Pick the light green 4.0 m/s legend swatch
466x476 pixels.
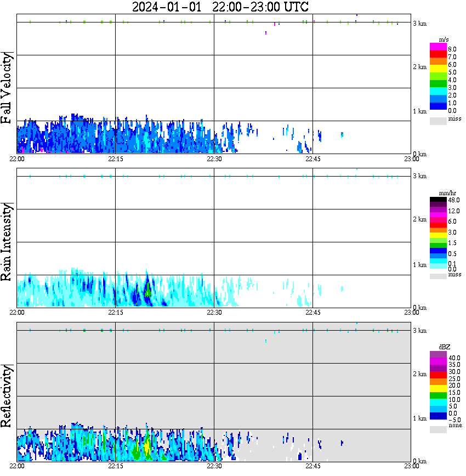438,76
